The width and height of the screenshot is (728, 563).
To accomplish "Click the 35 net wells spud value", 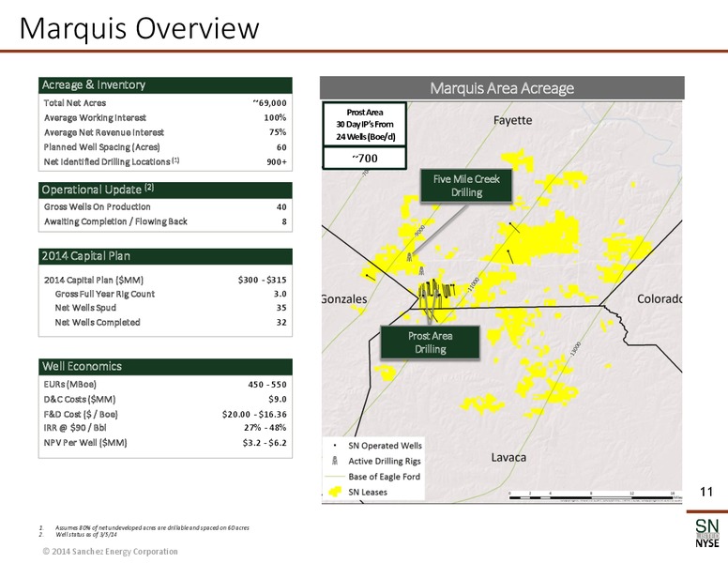I will tap(281, 308).
